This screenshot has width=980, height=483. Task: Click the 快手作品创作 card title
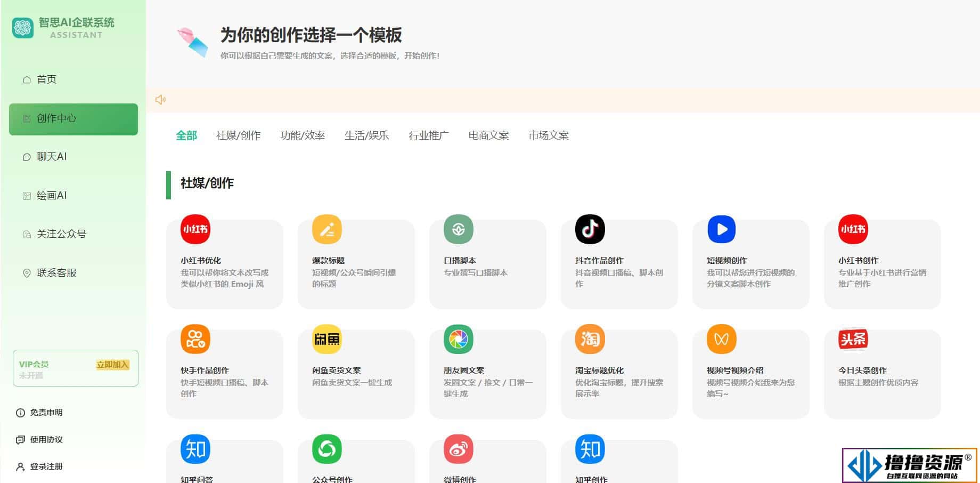point(205,371)
